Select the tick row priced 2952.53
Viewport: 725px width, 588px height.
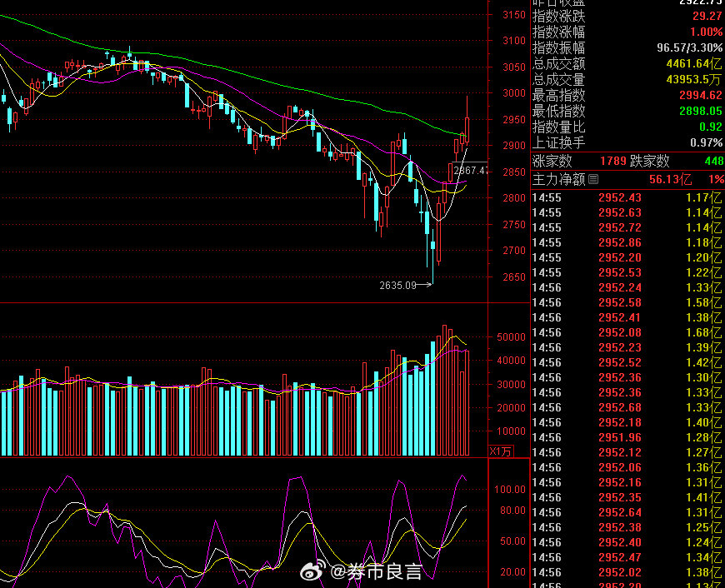(627, 272)
